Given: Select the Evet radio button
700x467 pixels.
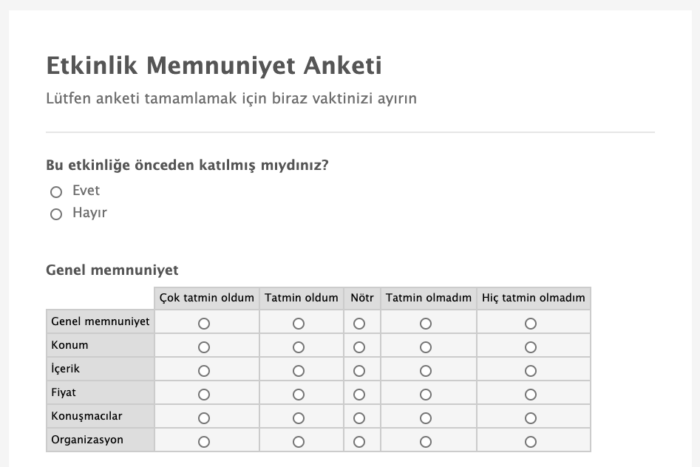Looking at the screenshot, I should 56,192.
